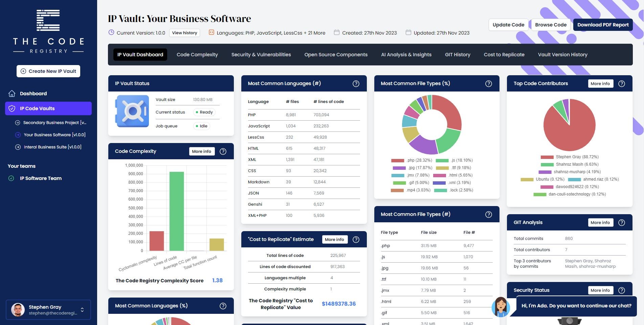
Task: Click green Lines of code bar
Action: tap(177, 211)
